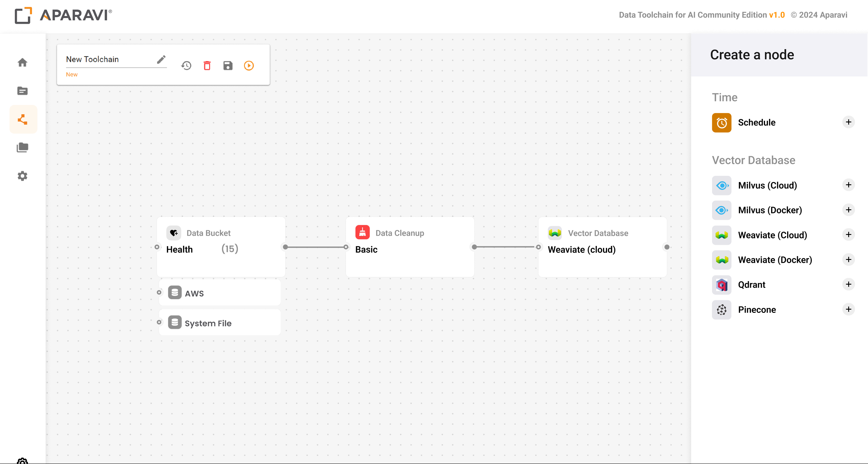Click the Weaviate icon on canvas node

(555, 233)
